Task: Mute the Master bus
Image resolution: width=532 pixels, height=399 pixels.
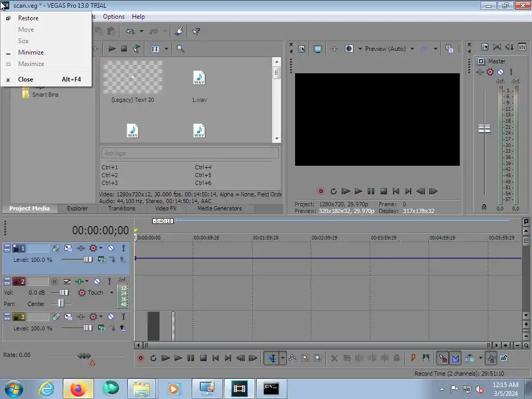Action: click(x=500, y=72)
